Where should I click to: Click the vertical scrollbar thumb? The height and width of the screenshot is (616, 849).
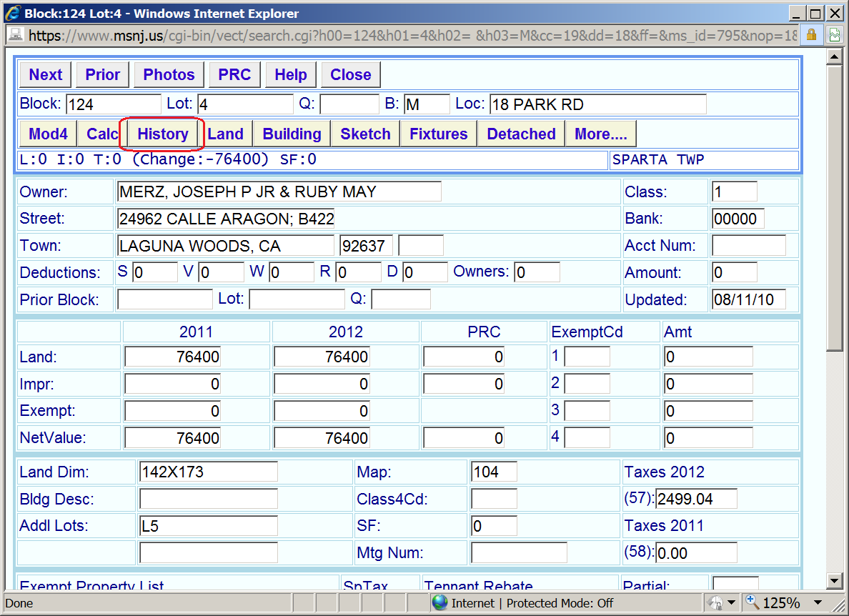click(x=835, y=209)
